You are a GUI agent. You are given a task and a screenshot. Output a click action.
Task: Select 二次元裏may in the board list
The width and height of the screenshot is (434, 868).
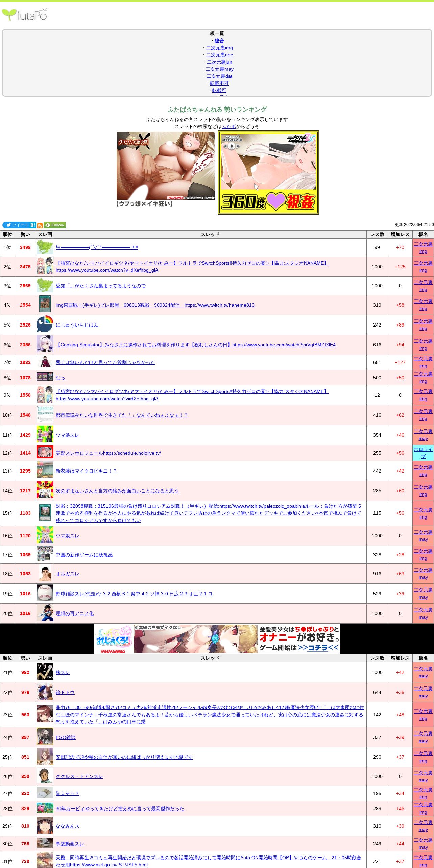tap(219, 69)
